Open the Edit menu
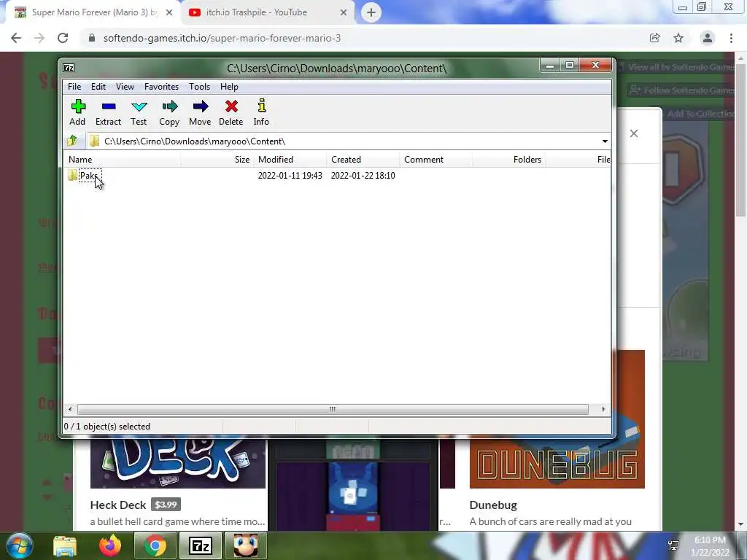 [98, 87]
